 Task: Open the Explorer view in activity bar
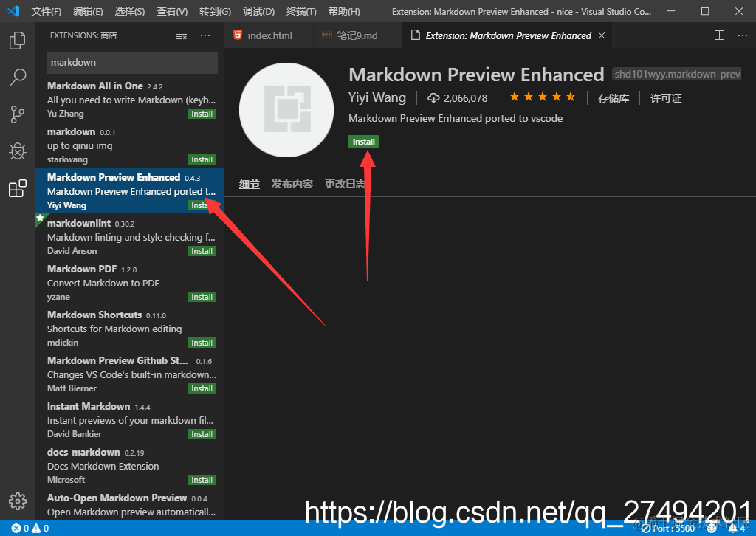(18, 41)
